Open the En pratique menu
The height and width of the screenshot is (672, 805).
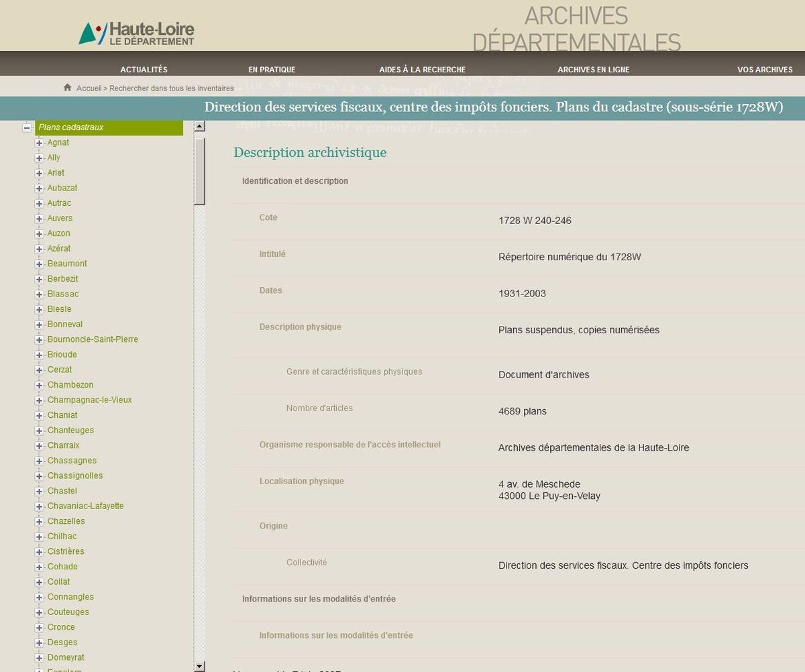[x=272, y=70]
